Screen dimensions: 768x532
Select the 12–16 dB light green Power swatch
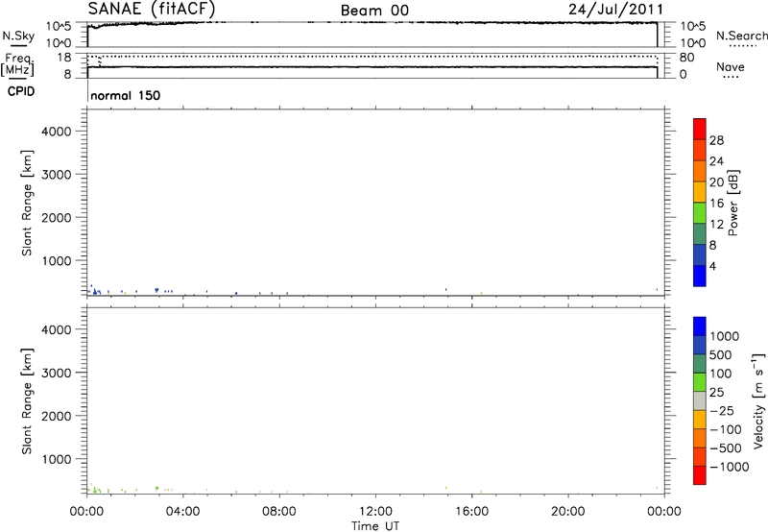[700, 213]
